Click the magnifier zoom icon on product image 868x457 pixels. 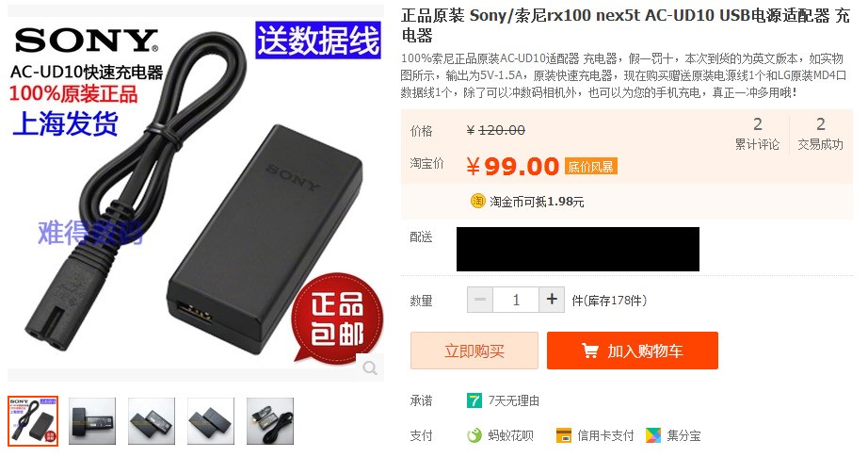(370, 367)
